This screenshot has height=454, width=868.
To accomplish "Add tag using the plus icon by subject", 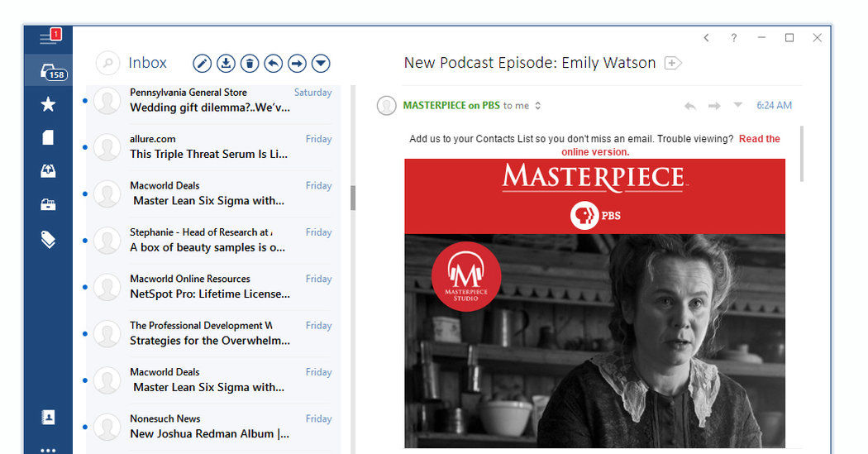I will tap(673, 63).
